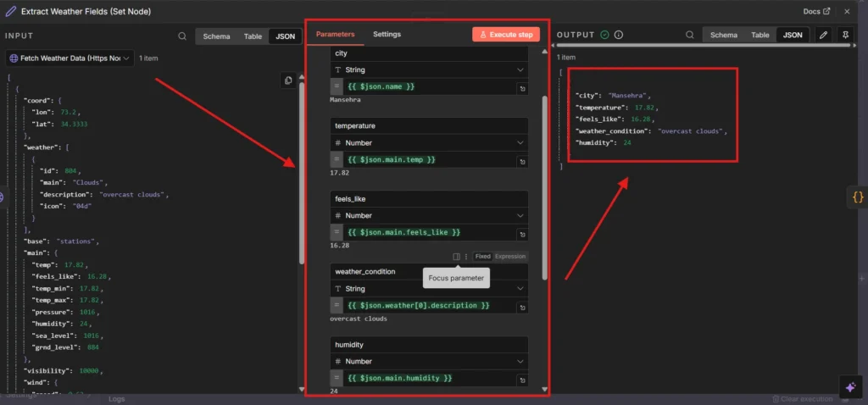Click the $json.main.temp expression field
This screenshot has height=405, width=868.
pyautogui.click(x=430, y=159)
